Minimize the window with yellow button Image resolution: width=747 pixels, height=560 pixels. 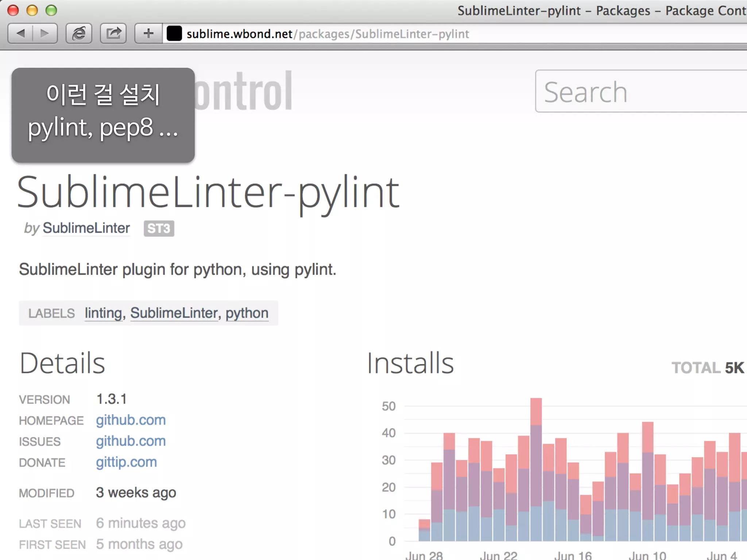(x=32, y=11)
